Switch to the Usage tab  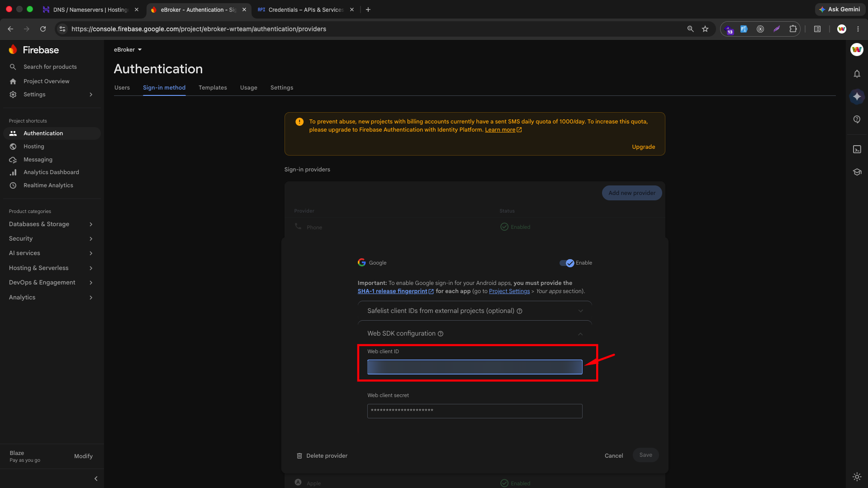point(248,88)
